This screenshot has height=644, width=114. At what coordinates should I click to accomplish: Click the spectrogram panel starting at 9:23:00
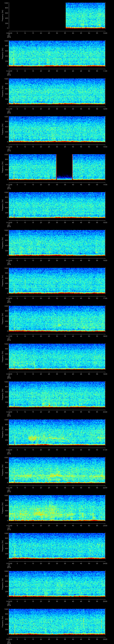tap(57, 546)
